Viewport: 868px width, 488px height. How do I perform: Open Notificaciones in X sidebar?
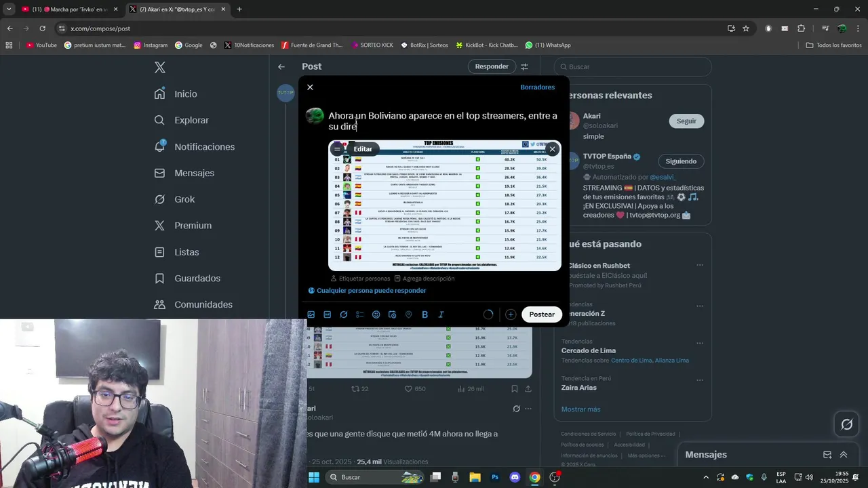tap(195, 146)
